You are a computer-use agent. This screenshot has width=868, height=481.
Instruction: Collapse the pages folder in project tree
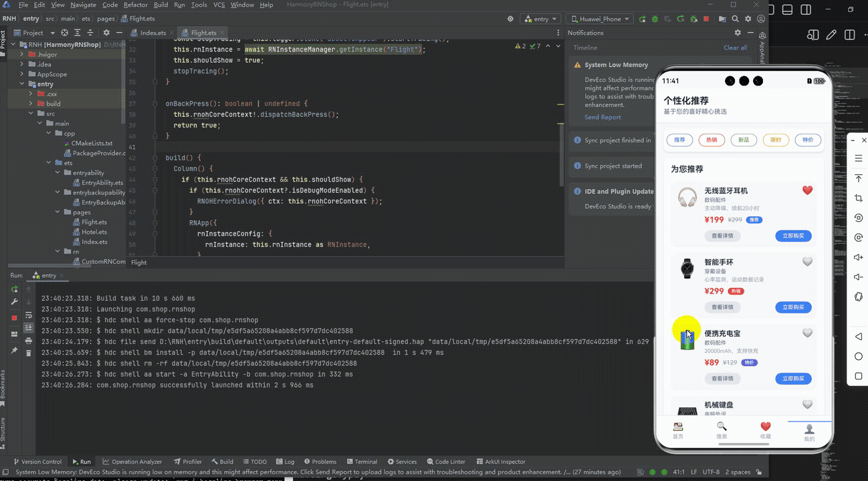(68, 212)
